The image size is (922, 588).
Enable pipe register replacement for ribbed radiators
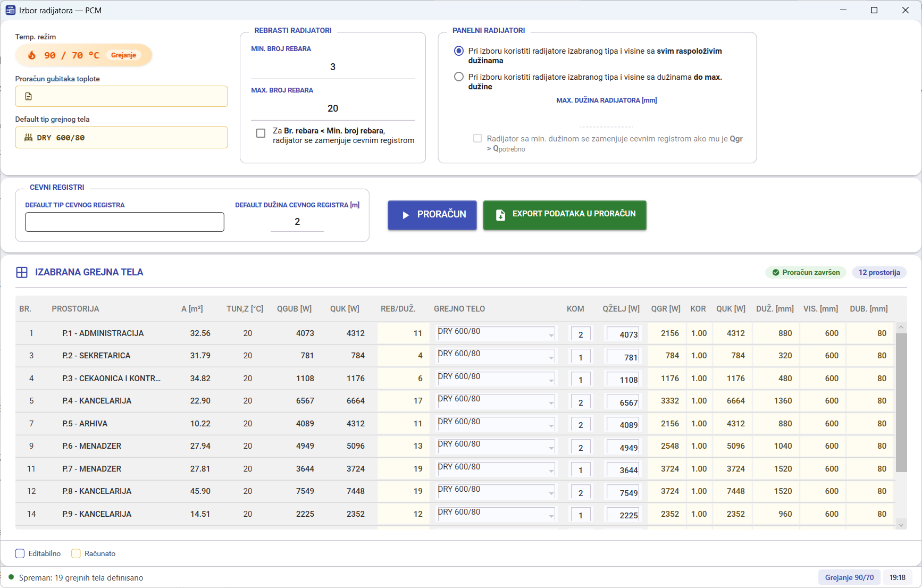tap(261, 133)
